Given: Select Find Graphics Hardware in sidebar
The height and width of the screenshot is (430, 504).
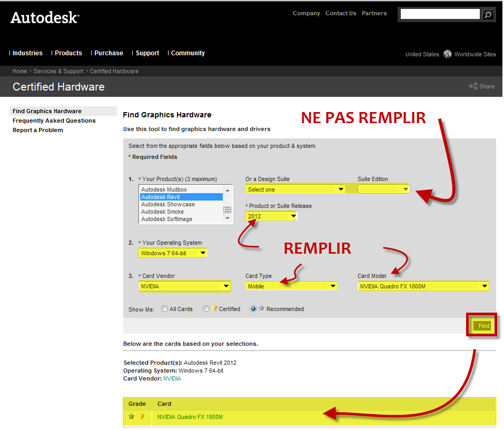Looking at the screenshot, I should (x=47, y=111).
